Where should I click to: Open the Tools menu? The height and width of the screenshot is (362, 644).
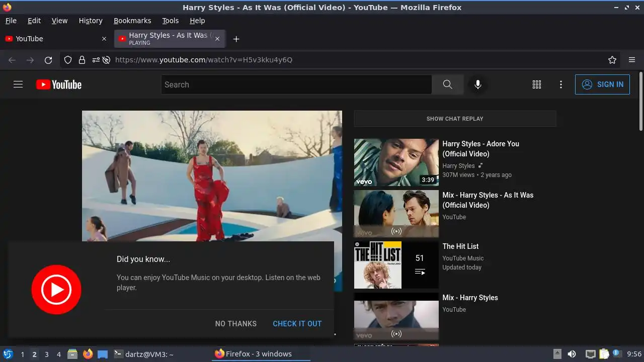170,21
